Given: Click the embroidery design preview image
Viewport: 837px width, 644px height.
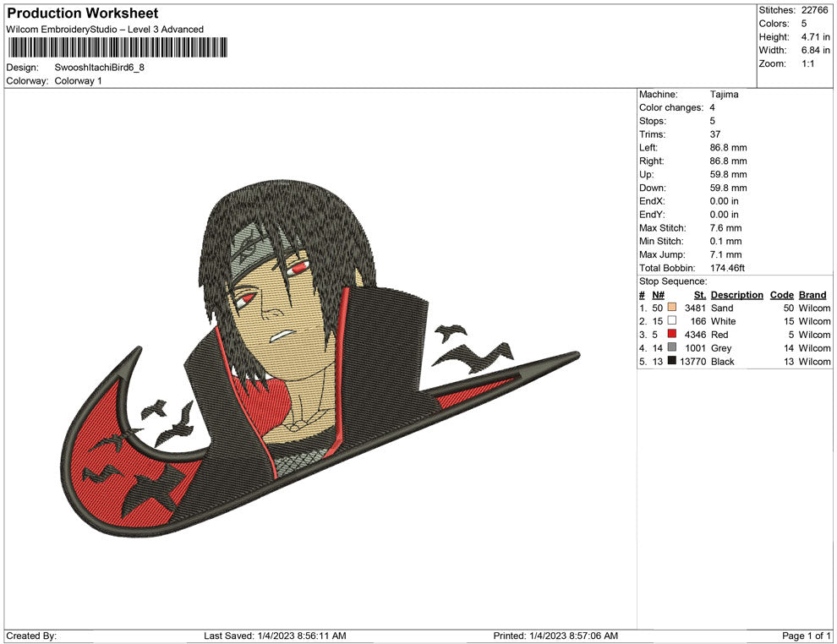Looking at the screenshot, I should (320, 358).
